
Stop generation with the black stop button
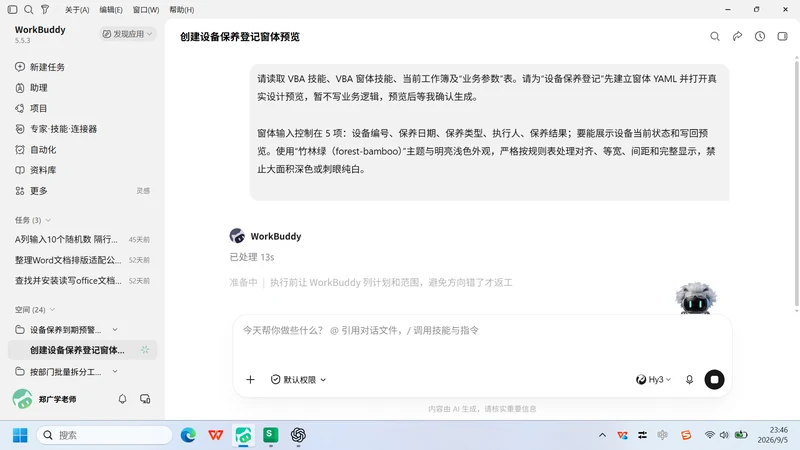714,380
